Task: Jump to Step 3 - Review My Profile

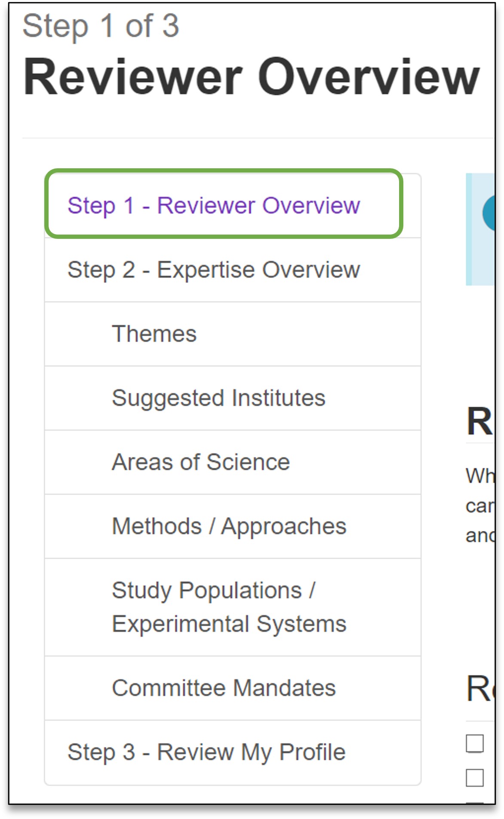Action: click(206, 752)
